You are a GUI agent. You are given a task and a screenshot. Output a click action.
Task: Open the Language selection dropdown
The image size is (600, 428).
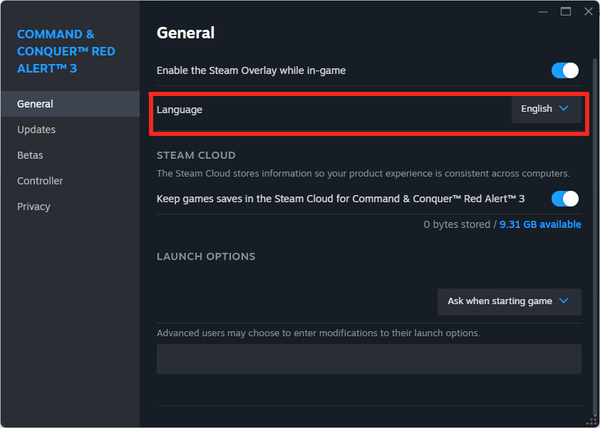pyautogui.click(x=546, y=108)
